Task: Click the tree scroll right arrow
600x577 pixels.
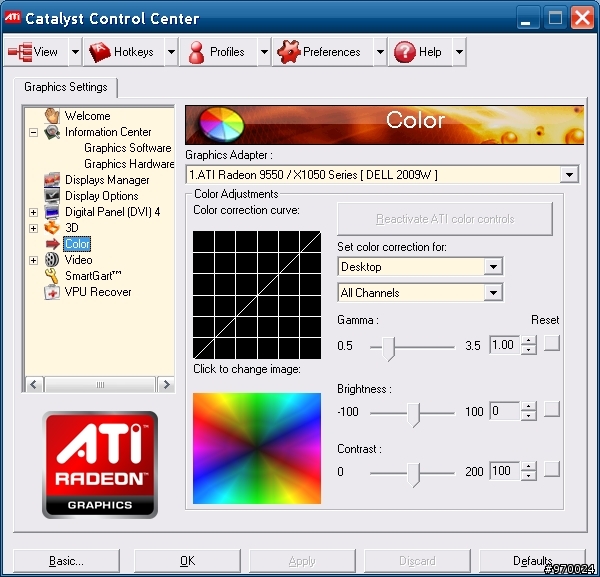Action: coord(166,384)
